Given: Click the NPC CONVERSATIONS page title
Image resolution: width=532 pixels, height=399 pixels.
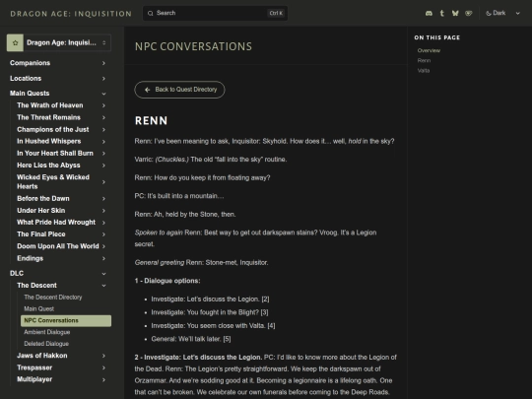Looking at the screenshot, I should 193,46.
